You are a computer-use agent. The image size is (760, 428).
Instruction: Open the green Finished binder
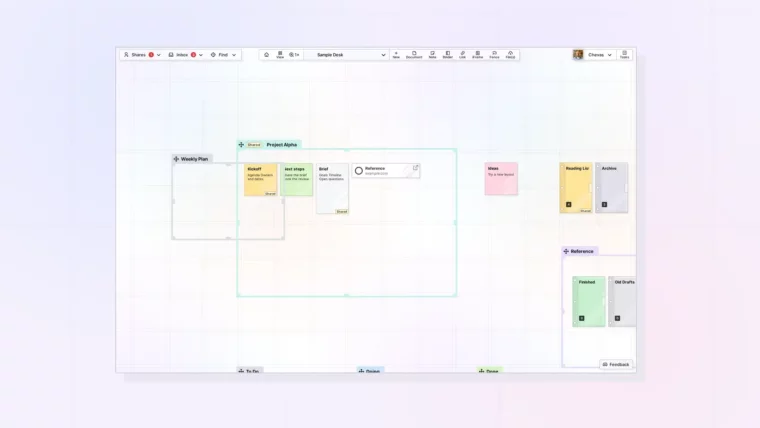point(589,301)
